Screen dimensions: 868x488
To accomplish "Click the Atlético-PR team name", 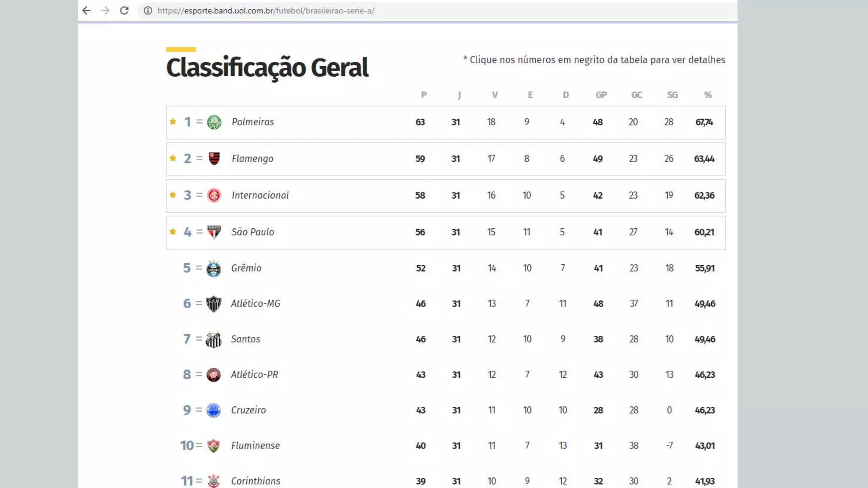I will point(254,375).
